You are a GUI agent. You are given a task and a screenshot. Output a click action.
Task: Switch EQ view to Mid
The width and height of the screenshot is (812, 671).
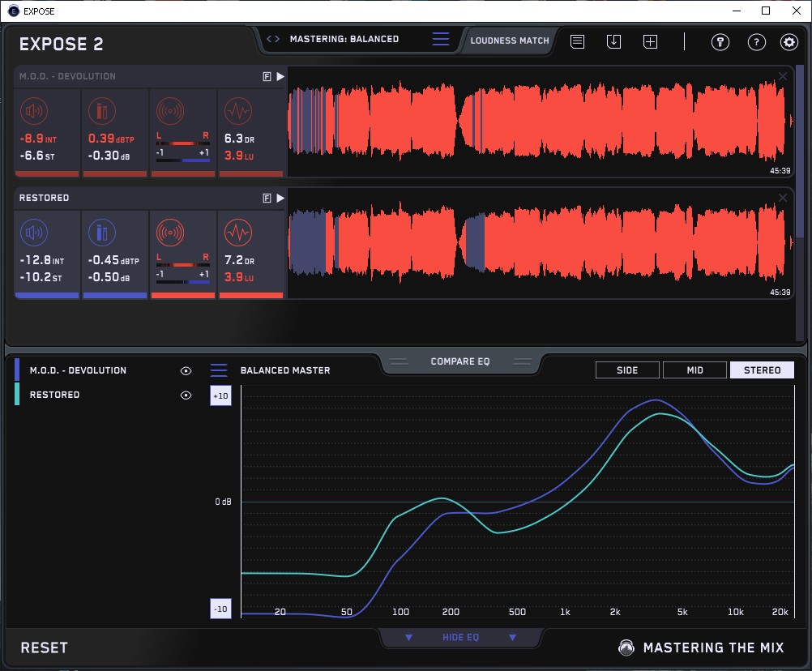coord(694,370)
